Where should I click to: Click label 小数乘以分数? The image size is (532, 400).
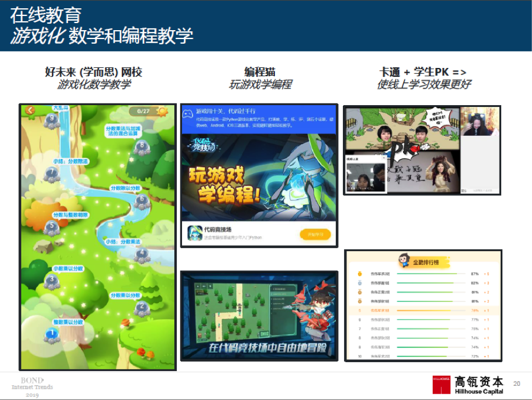(x=68, y=268)
